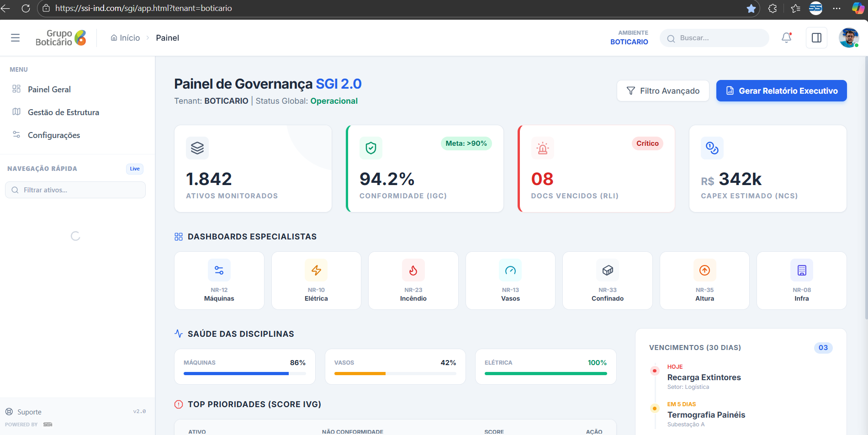The image size is (868, 435).
Task: Click the Grupo Boticário logo
Action: 61,38
